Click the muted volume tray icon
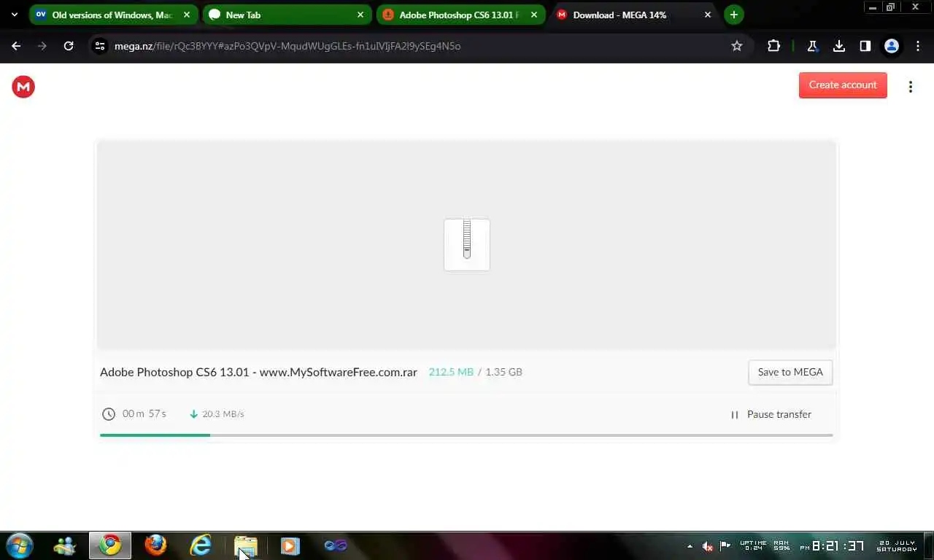This screenshot has height=560, width=934. coord(707,545)
